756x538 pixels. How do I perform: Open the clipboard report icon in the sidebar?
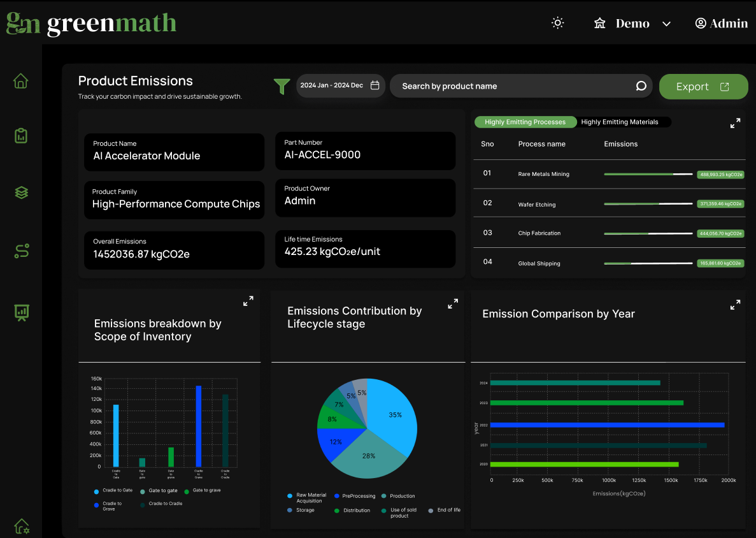[x=21, y=136]
